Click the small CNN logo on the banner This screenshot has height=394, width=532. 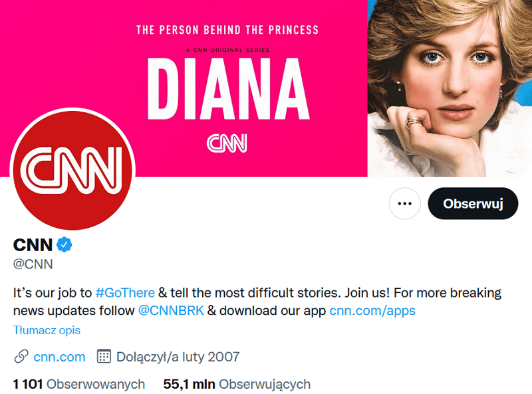click(227, 143)
